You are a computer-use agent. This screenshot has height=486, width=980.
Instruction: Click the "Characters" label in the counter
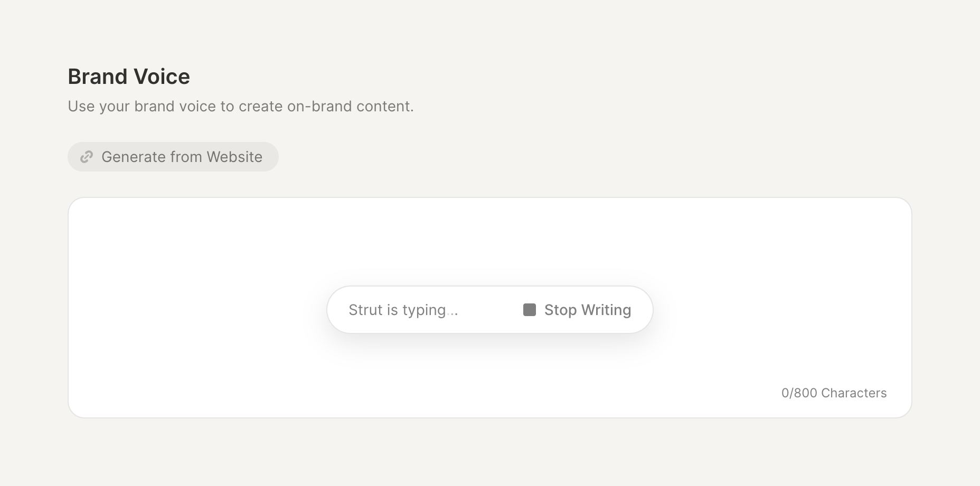coord(854,393)
